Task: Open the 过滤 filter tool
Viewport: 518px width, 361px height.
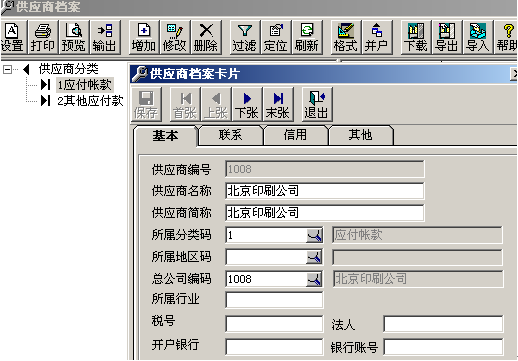Action: click(x=244, y=37)
